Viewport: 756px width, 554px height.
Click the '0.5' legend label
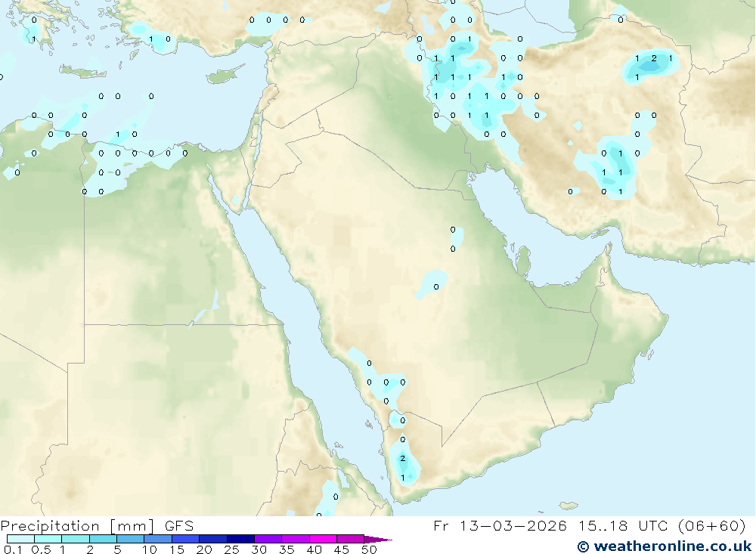coord(41,549)
